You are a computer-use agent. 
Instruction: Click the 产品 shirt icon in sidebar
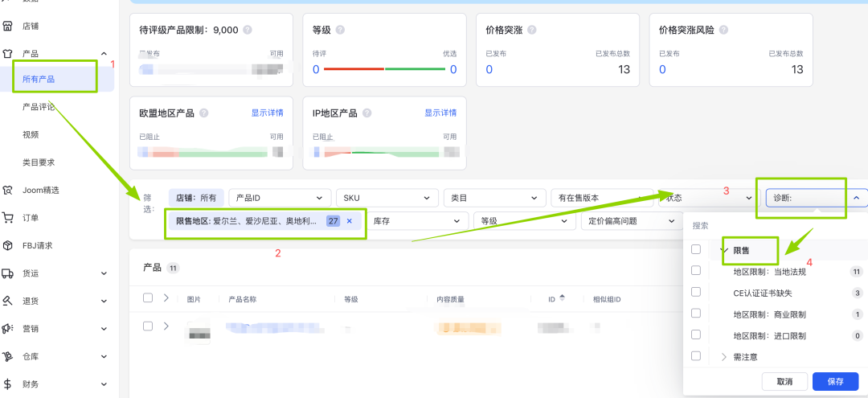click(x=8, y=54)
